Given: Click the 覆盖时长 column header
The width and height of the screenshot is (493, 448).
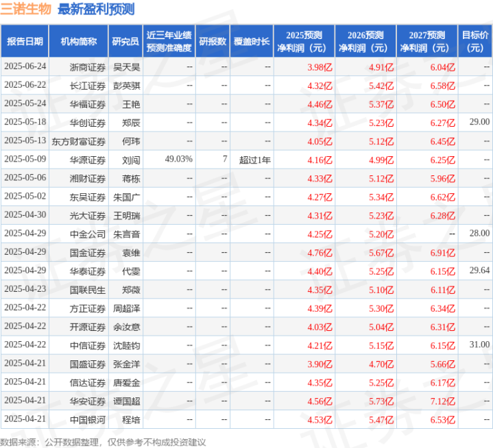Looking at the screenshot, I should point(252,41).
